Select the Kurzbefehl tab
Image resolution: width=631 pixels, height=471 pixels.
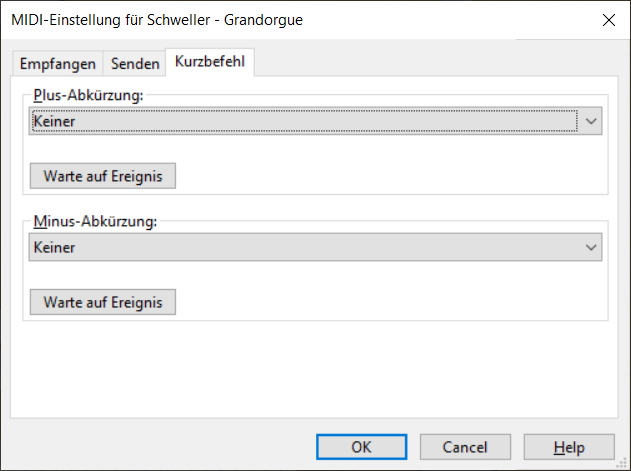(x=210, y=62)
